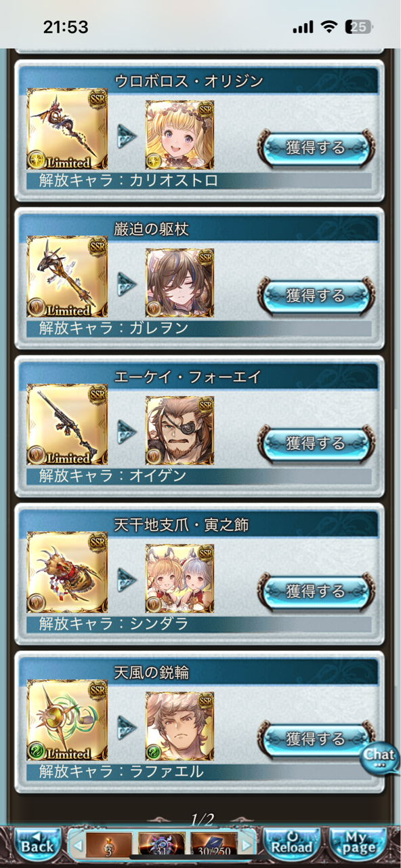Viewport: 401px width, 868px height.
Task: View the オイゲン character portrait
Action: [180, 431]
